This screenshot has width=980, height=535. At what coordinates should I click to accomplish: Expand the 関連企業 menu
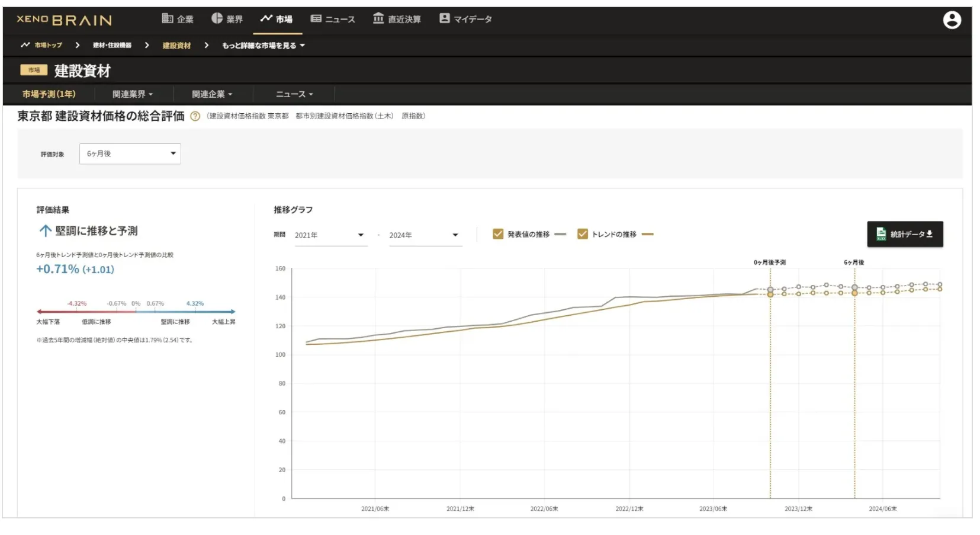click(212, 94)
